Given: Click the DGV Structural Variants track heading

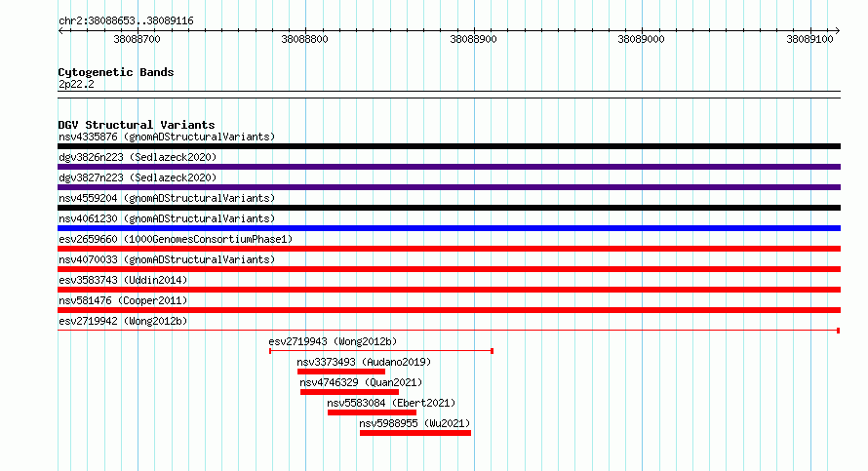Looking at the screenshot, I should 137,125.
